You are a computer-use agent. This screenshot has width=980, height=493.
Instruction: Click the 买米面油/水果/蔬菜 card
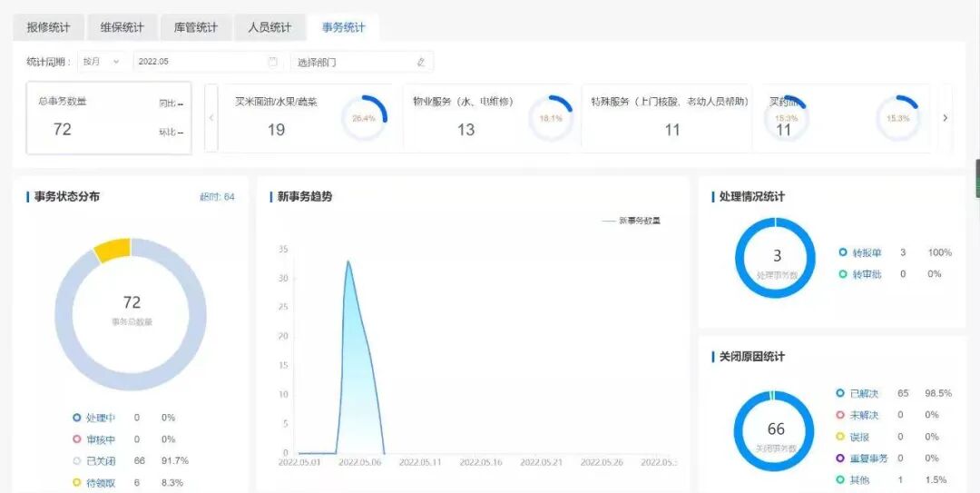[x=307, y=118]
